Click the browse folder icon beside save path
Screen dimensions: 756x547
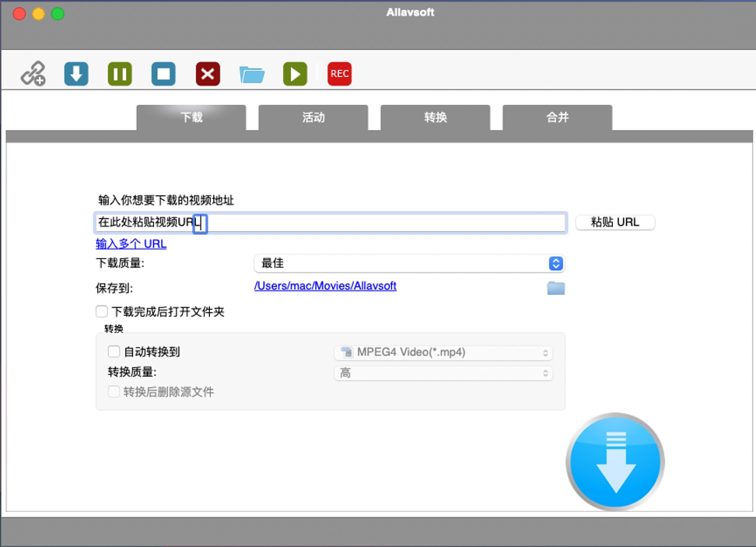pos(555,288)
